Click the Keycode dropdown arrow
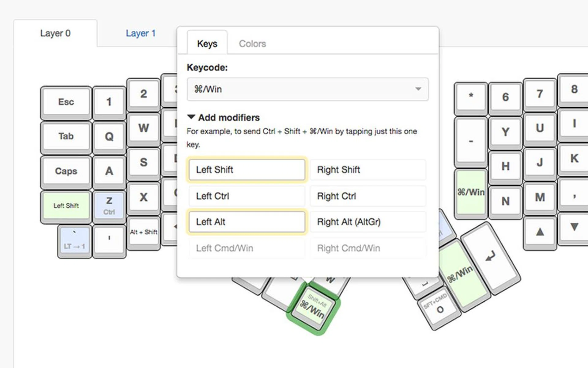Viewport: 588px width, 368px height. 418,89
